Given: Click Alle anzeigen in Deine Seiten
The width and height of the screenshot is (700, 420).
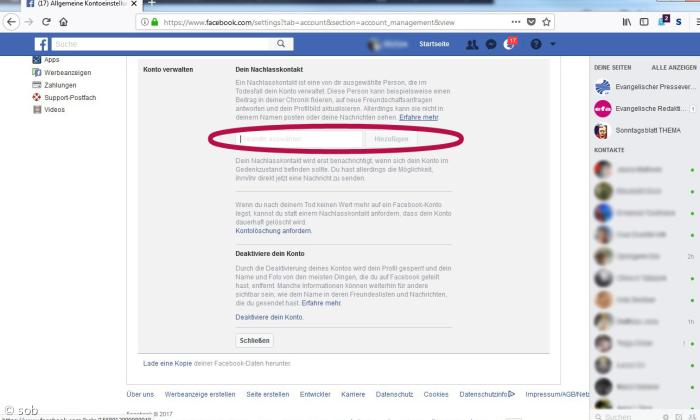Looking at the screenshot, I should click(674, 68).
